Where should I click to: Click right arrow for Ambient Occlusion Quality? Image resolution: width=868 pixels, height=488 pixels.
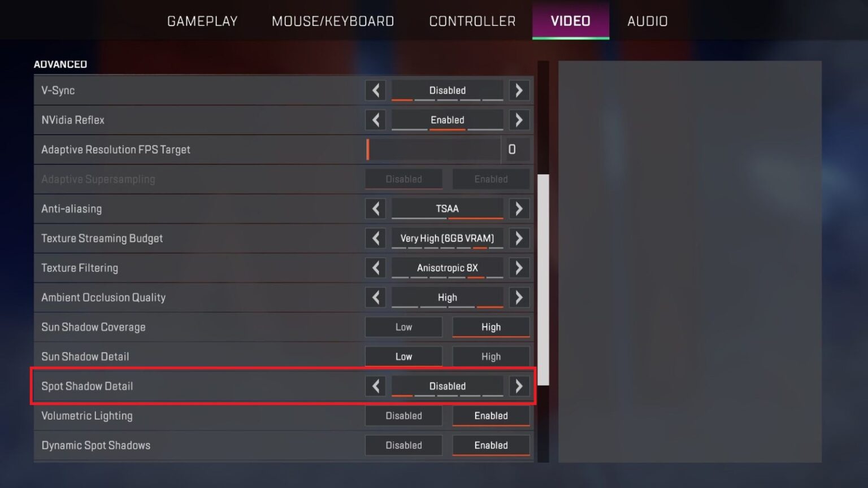[x=519, y=298]
